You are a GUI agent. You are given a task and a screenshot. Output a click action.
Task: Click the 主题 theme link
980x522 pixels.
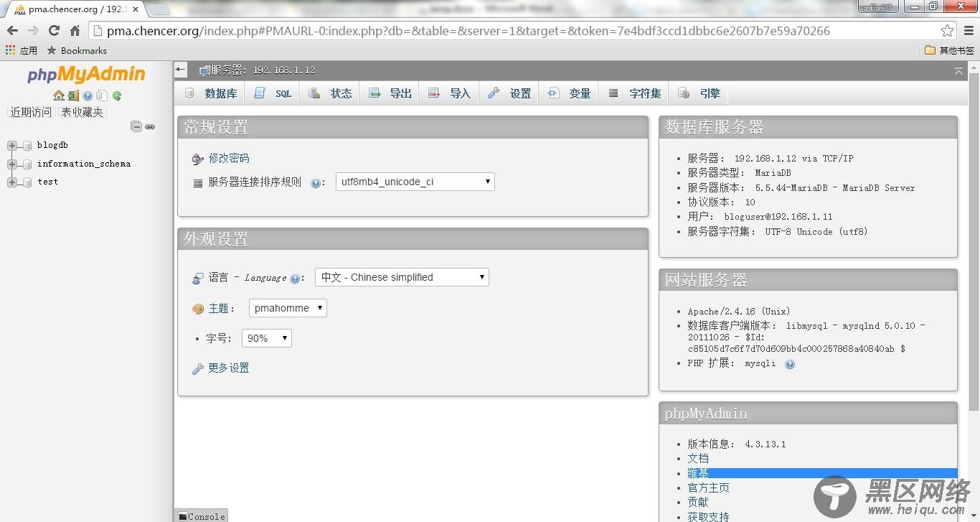pyautogui.click(x=219, y=309)
